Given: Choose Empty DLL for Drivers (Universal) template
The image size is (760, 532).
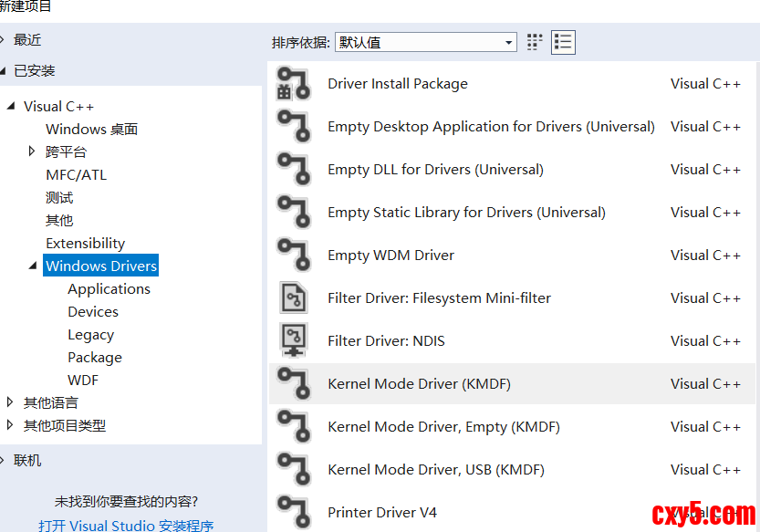Looking at the screenshot, I should pyautogui.click(x=435, y=170).
